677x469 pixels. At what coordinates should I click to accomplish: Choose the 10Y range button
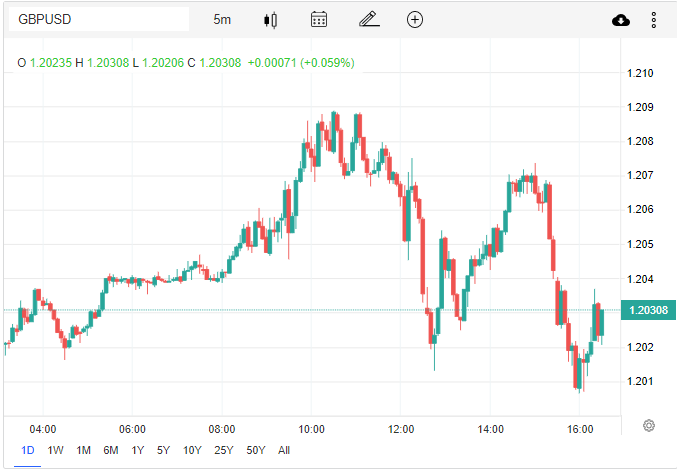click(x=192, y=450)
